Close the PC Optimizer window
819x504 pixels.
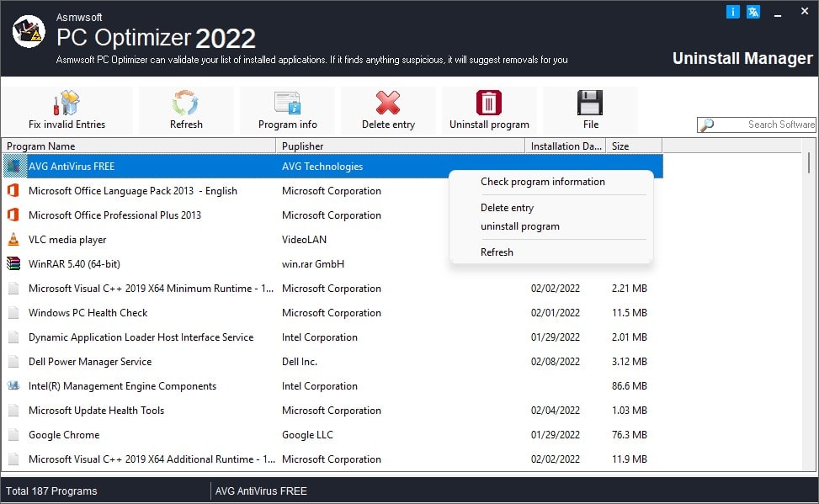point(805,11)
